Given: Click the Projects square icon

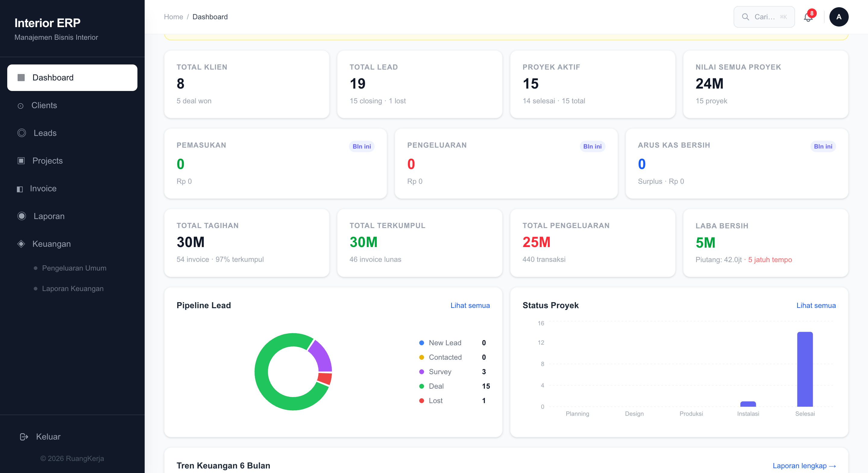Looking at the screenshot, I should point(21,161).
